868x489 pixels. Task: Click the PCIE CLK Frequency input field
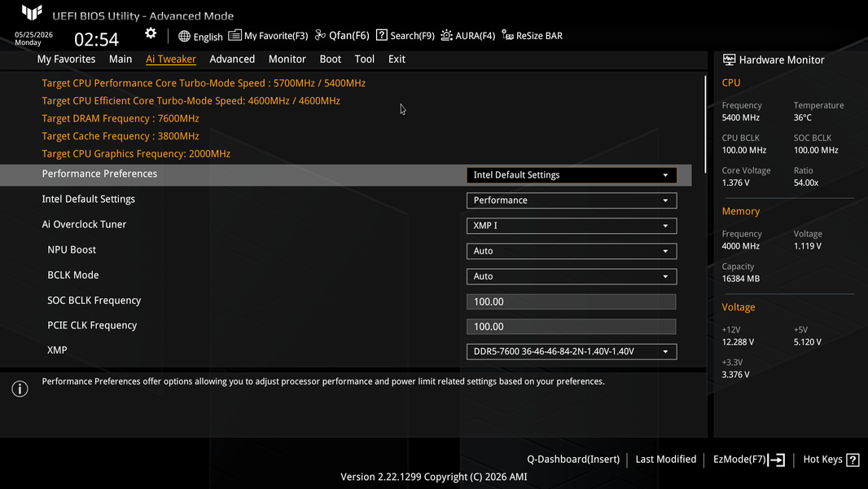[571, 327]
